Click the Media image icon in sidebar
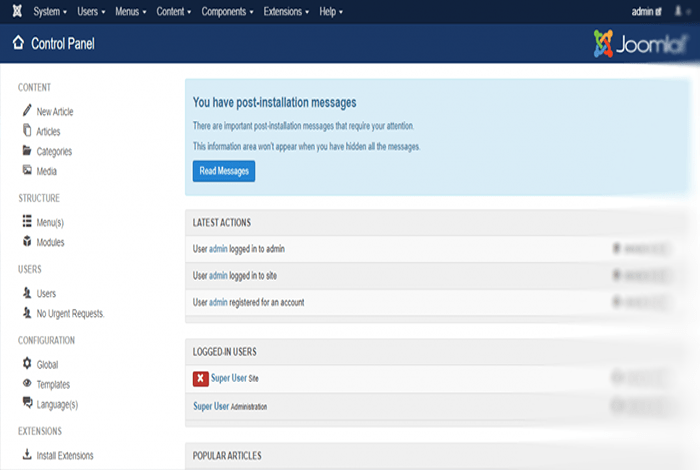Viewport: 700px width, 470px height. [x=27, y=171]
